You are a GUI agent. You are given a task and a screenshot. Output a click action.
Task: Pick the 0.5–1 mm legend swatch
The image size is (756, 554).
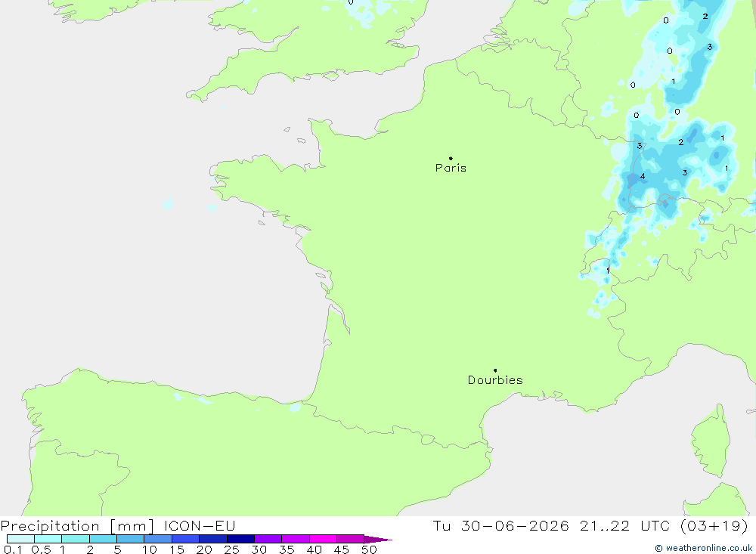(x=48, y=539)
